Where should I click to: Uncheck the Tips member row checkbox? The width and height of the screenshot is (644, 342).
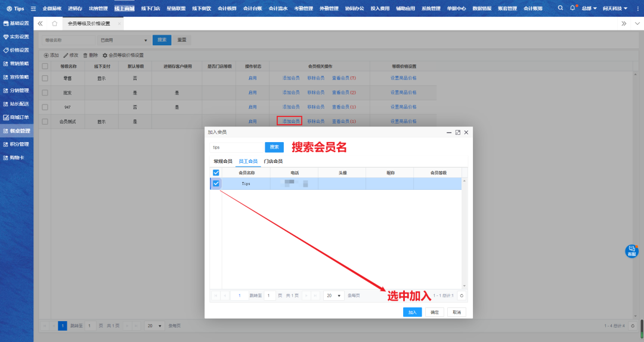(216, 184)
